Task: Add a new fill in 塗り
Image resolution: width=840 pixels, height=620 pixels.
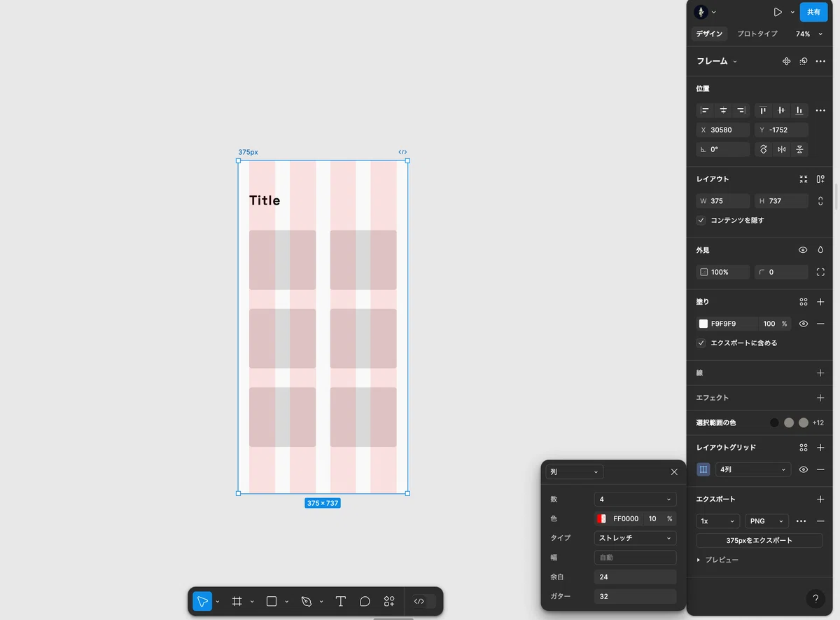Action: coord(820,302)
